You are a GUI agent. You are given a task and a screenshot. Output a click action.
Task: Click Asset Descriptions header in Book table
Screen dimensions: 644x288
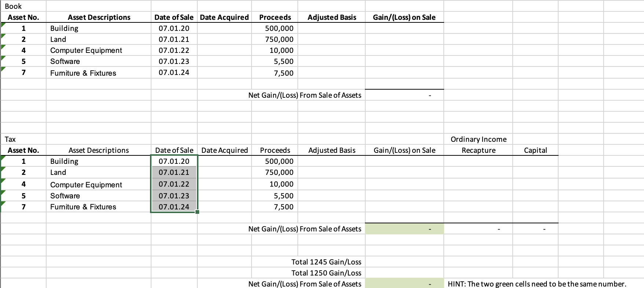point(99,17)
